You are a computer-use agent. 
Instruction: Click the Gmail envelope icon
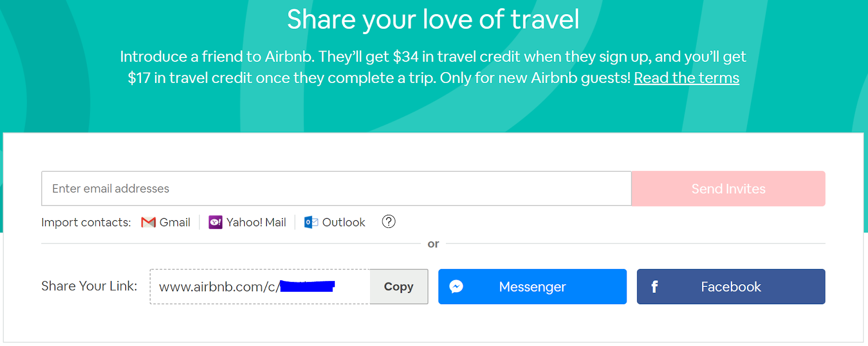click(x=148, y=222)
